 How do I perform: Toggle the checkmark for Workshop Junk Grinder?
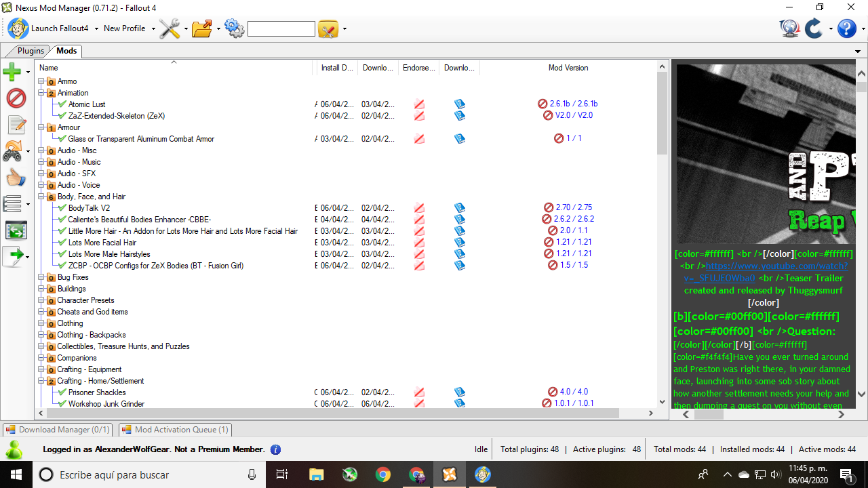62,404
